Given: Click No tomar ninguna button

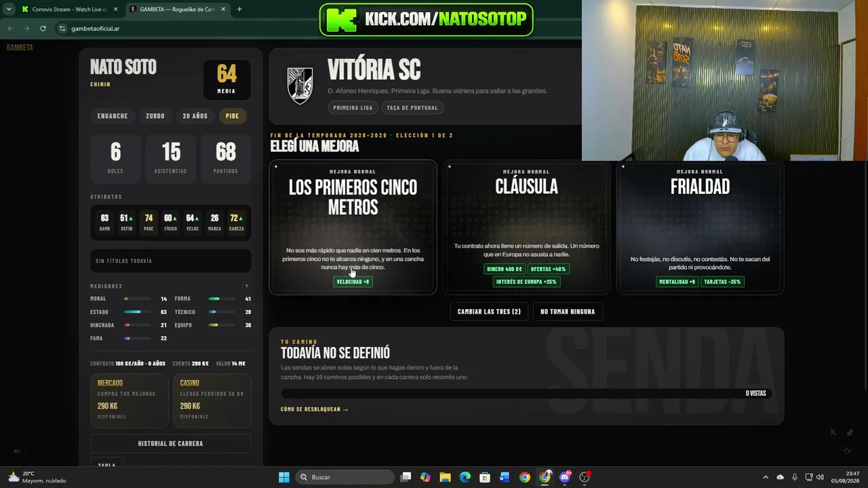Looking at the screenshot, I should (568, 312).
